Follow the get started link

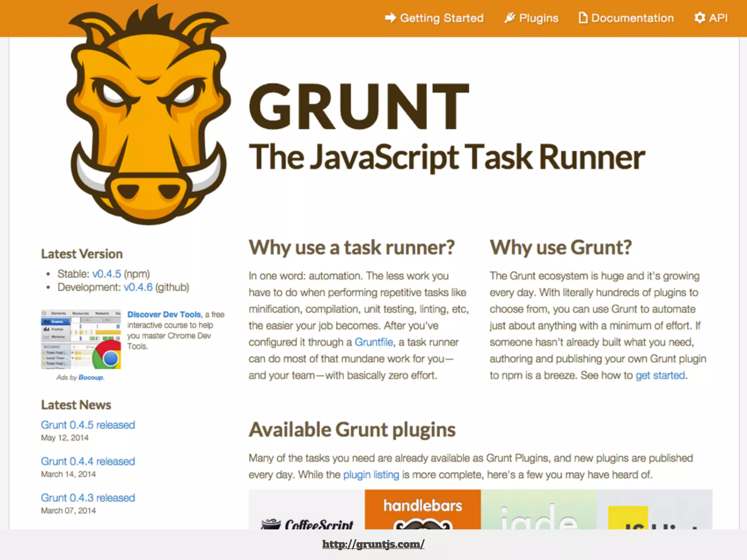660,375
